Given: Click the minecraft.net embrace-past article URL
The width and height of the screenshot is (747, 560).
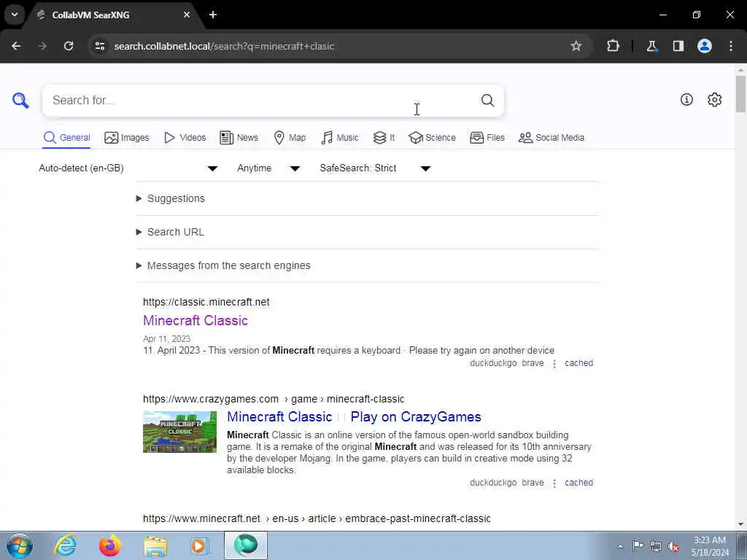Looking at the screenshot, I should (317, 518).
